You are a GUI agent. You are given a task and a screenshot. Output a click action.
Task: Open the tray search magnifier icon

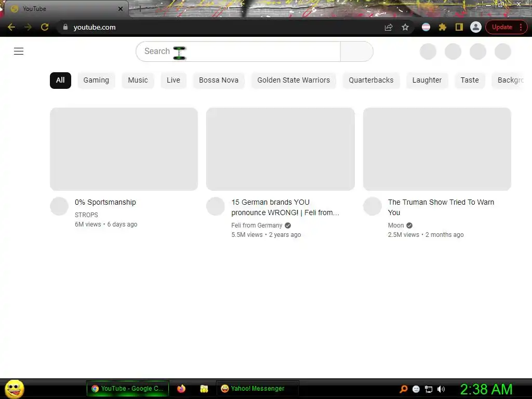(x=403, y=389)
